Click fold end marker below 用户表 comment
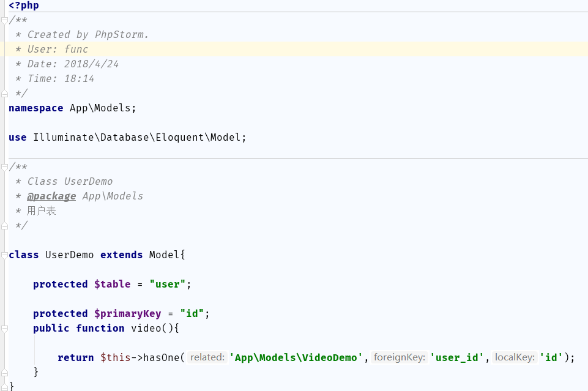 point(4,226)
